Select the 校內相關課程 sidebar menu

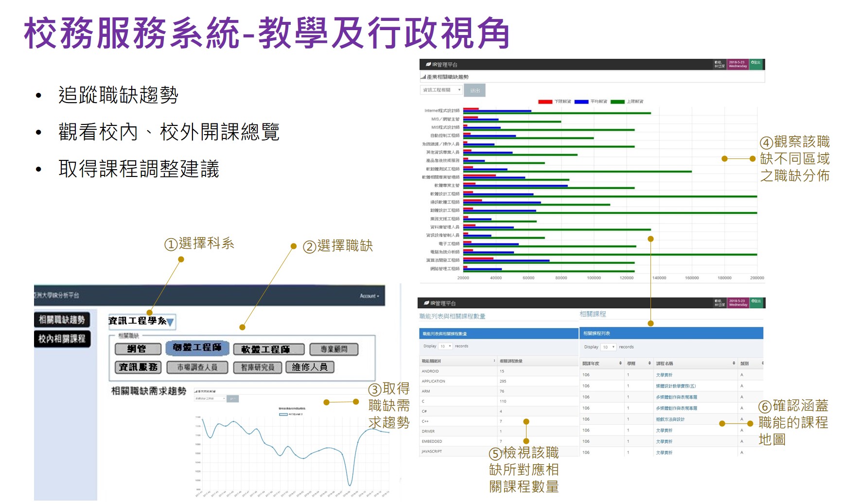(62, 339)
